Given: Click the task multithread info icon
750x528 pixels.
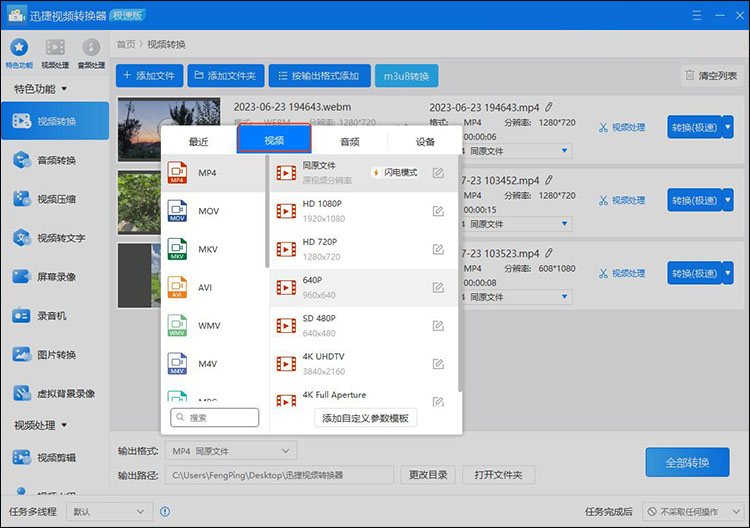Looking at the screenshot, I should click(165, 512).
